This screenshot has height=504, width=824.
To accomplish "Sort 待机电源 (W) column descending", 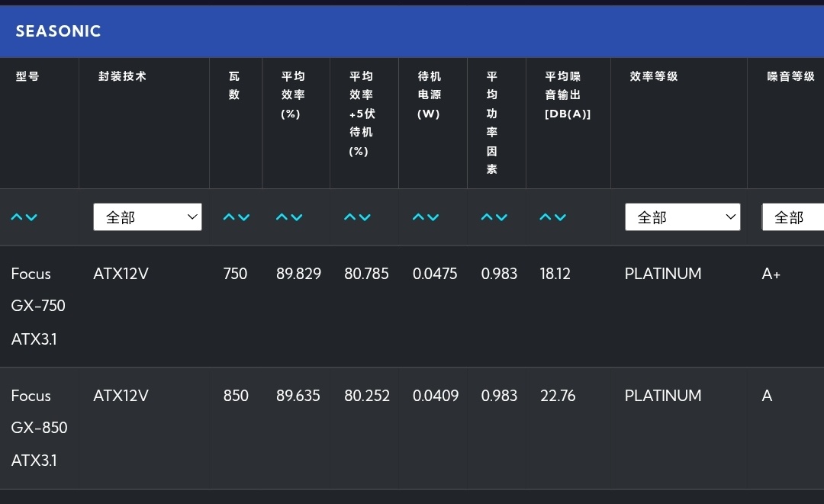I will (x=433, y=217).
